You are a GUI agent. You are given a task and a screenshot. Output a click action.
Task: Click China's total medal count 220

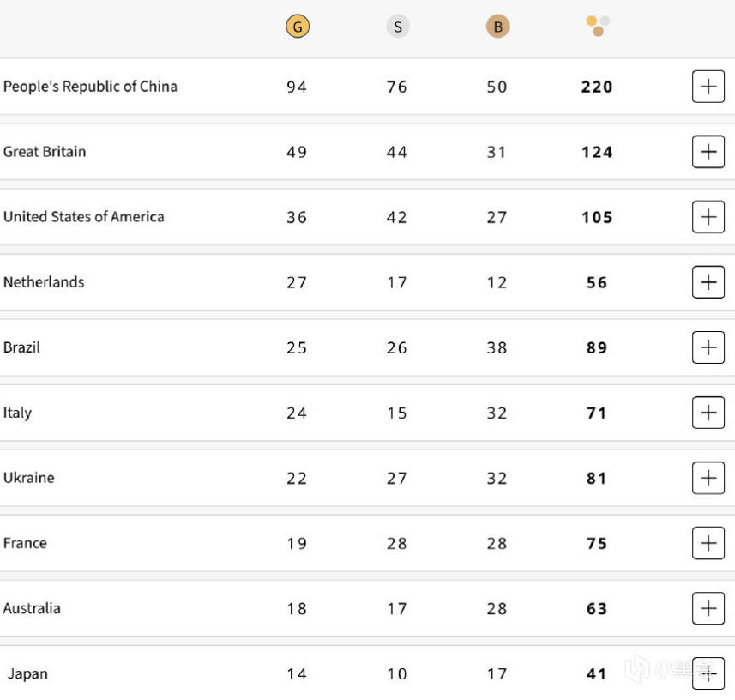[x=597, y=87]
